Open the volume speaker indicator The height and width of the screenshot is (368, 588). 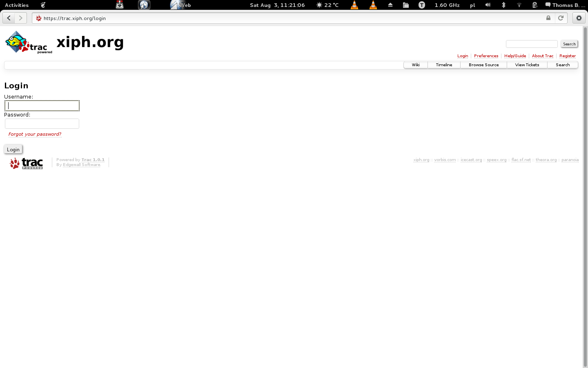point(488,5)
